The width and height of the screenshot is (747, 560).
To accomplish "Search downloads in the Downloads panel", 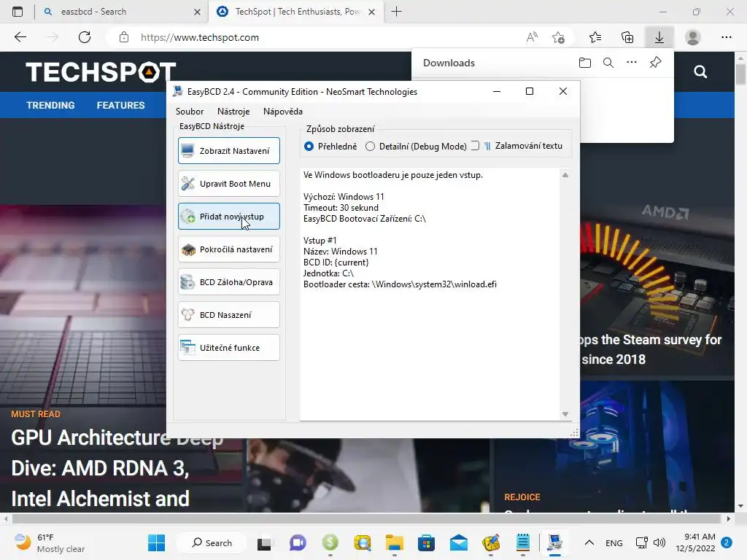I will (x=608, y=63).
